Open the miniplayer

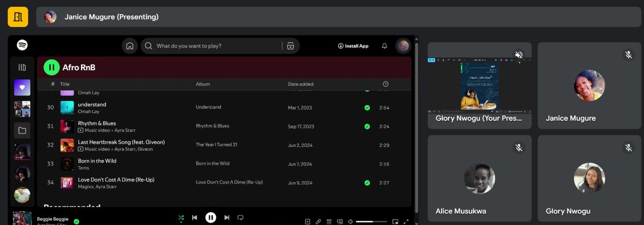coord(396,221)
